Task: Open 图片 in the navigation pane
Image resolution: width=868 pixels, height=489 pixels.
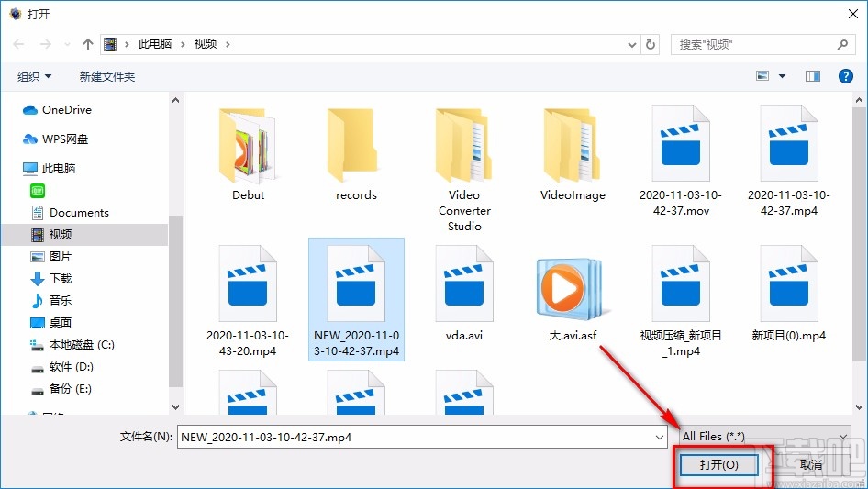Action: 51,256
